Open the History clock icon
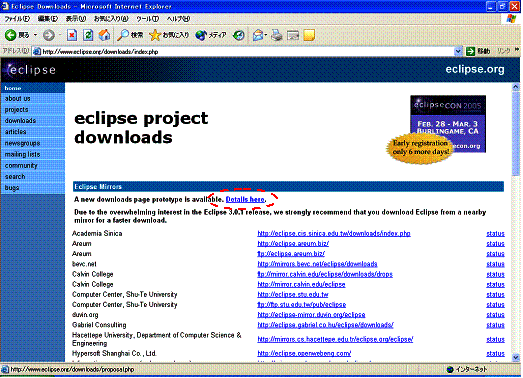523x378 pixels. [238, 35]
